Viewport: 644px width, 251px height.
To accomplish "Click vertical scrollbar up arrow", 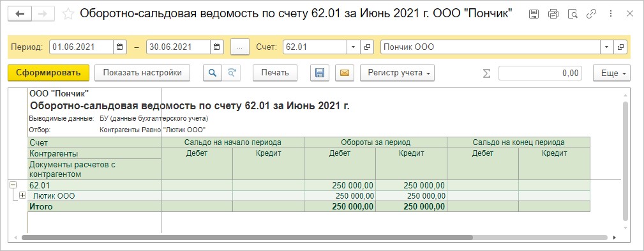I will tap(626, 95).
